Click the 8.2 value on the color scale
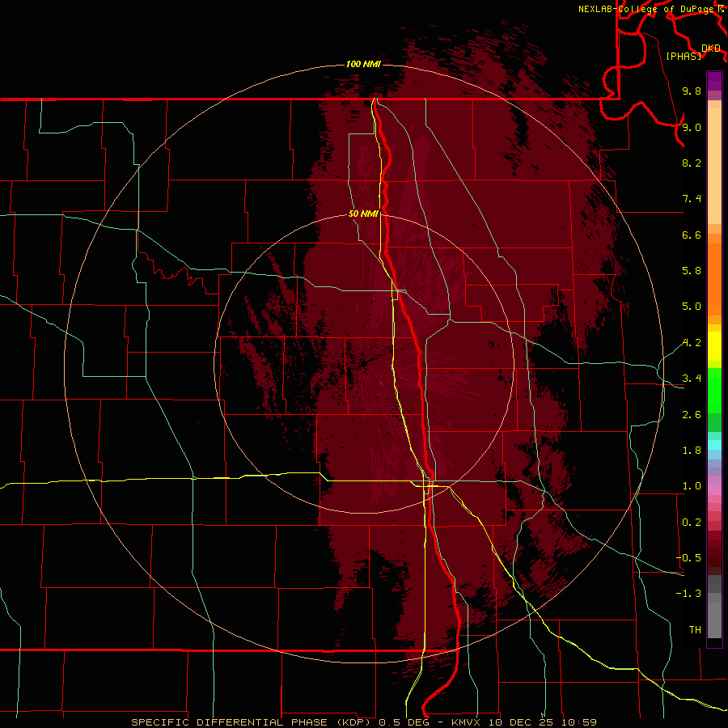 [x=692, y=163]
